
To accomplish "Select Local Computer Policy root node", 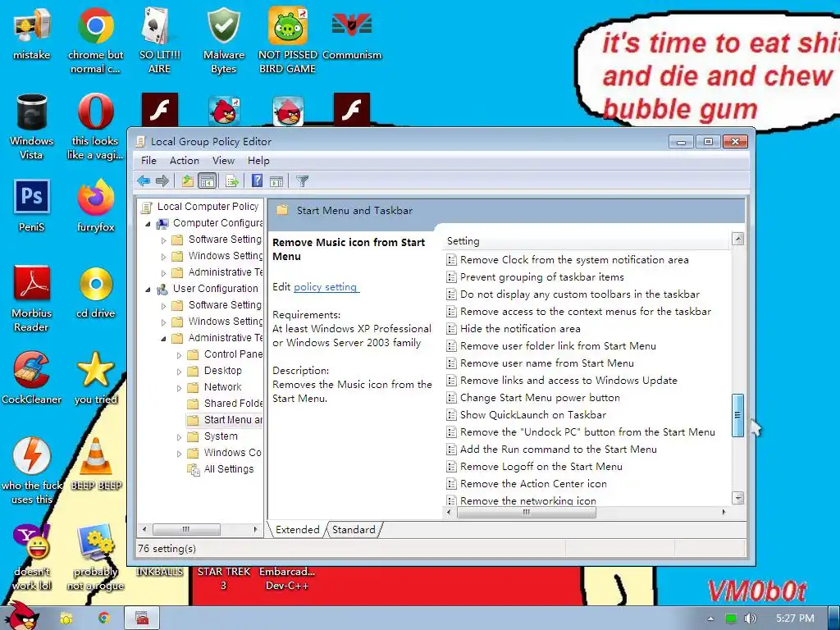I will (x=208, y=207).
